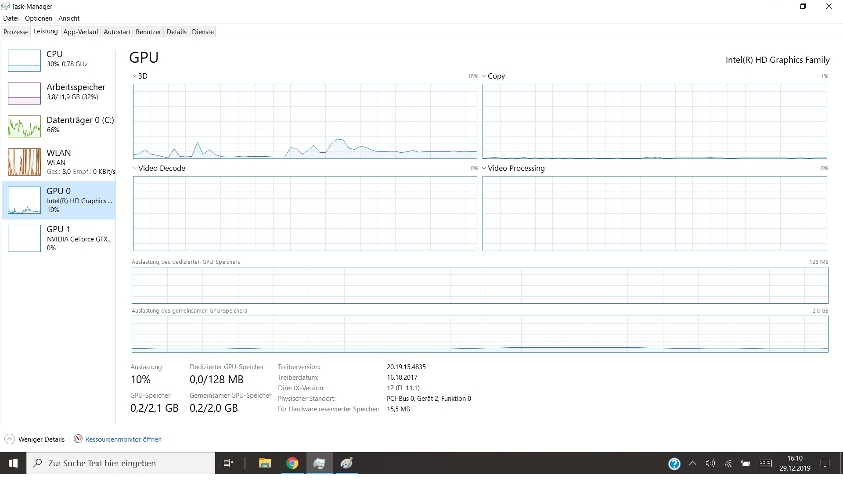Select Datenträger 0 (C:) disk graph
Screen dimensions: 843x504
(25, 126)
